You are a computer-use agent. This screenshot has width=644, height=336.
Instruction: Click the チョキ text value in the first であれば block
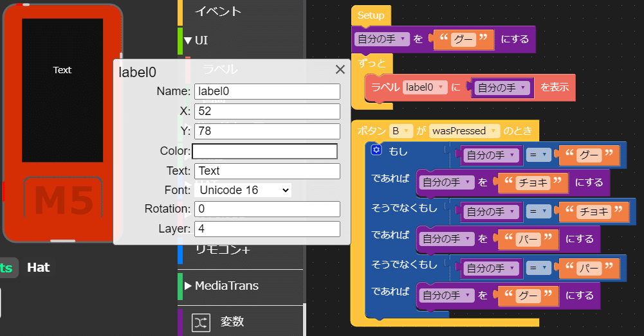[x=533, y=182]
